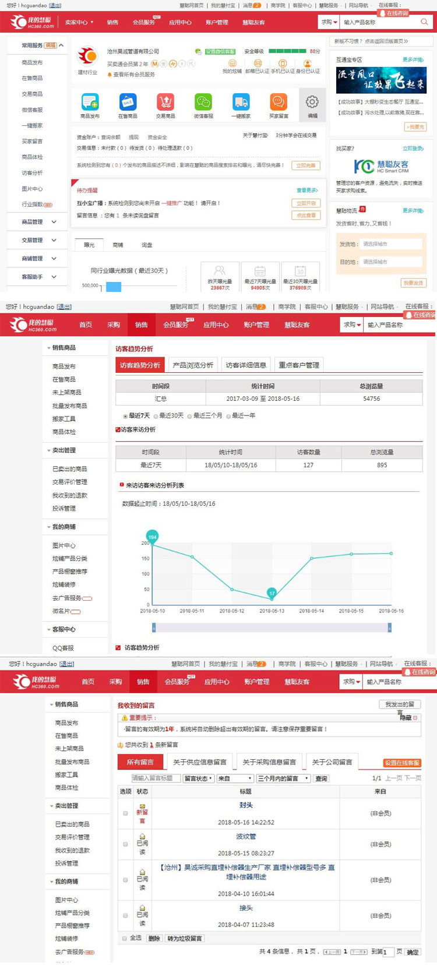The image size is (437, 980).
Task: Check the box for the 封头 message
Action: coord(125,813)
